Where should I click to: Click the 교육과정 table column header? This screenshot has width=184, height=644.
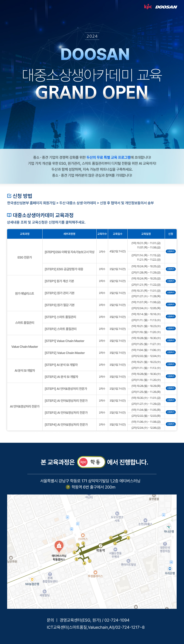25,234
